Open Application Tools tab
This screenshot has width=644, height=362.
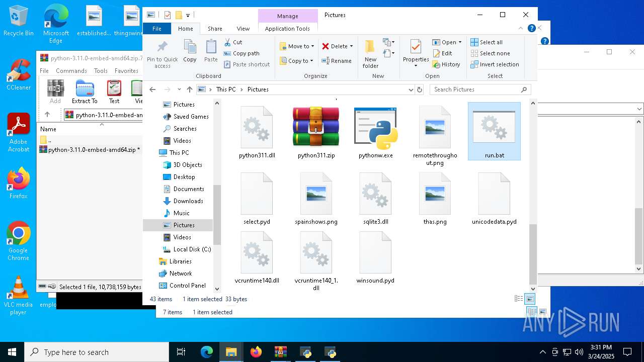[x=287, y=29]
